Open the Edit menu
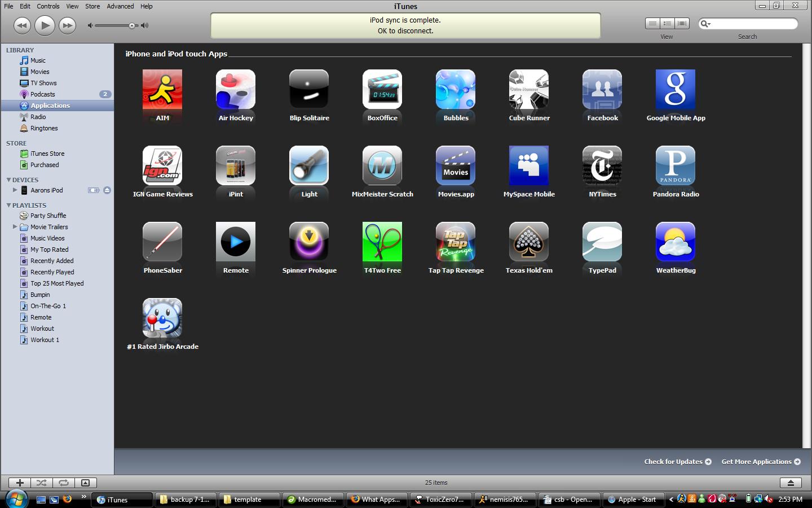 pyautogui.click(x=25, y=6)
